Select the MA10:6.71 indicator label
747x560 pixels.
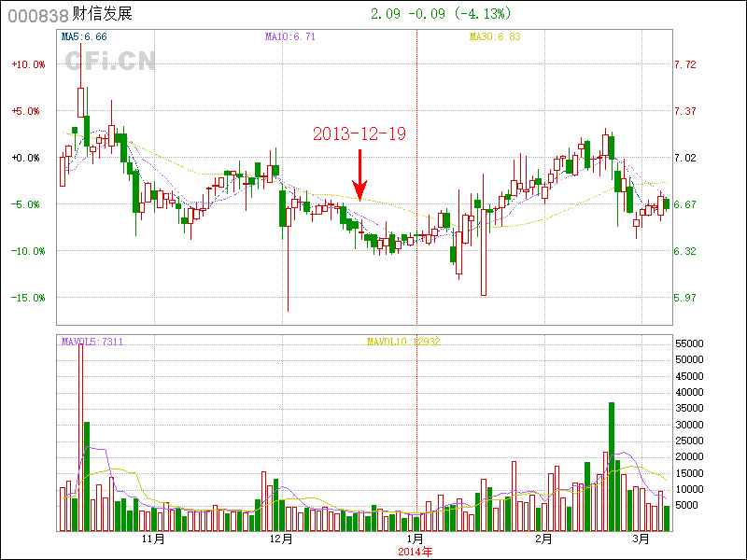pyautogui.click(x=290, y=36)
